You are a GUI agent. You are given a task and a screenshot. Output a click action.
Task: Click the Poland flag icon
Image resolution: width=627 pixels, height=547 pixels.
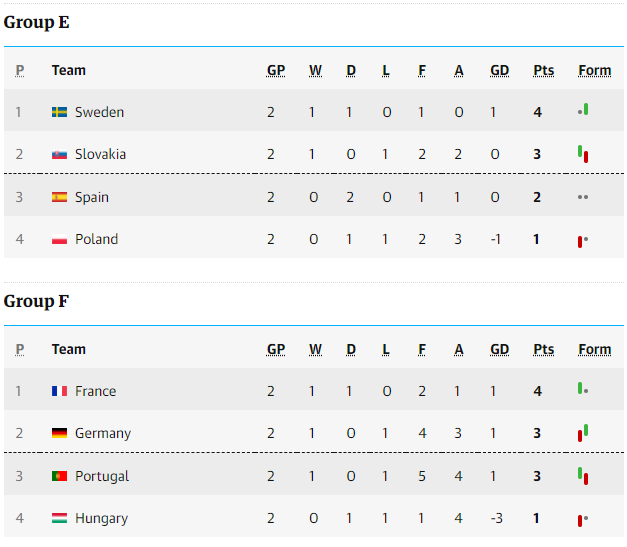click(x=59, y=240)
